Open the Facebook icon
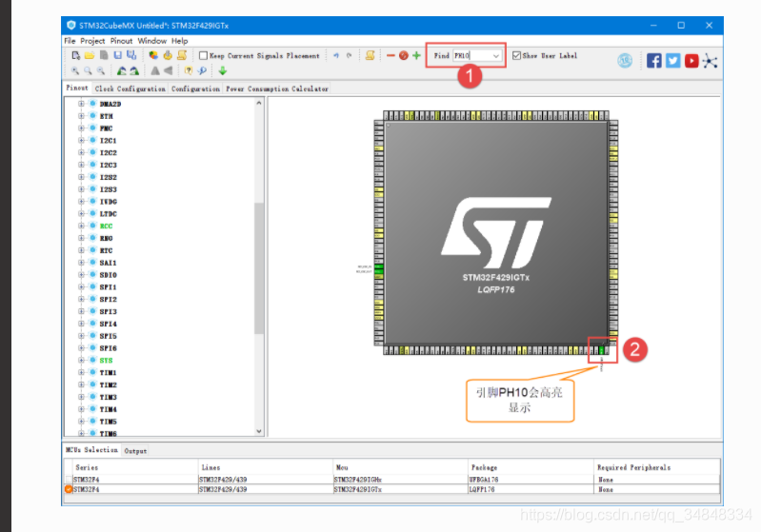 (653, 61)
